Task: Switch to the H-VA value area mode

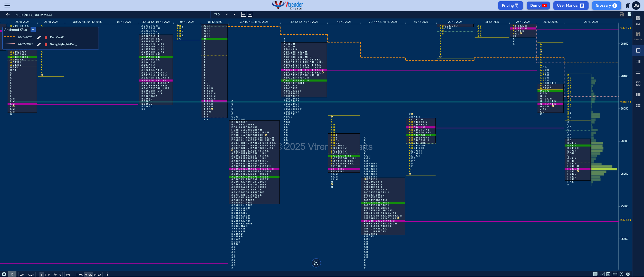Action: (x=98, y=275)
